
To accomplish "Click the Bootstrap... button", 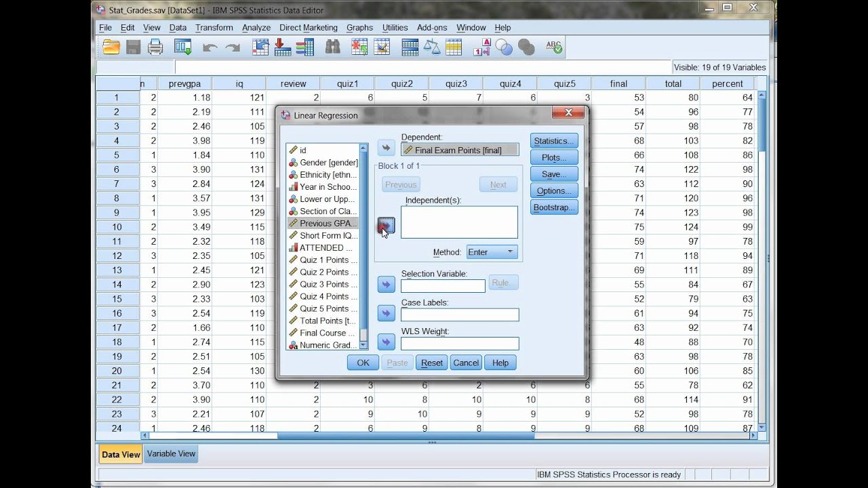I will pos(554,207).
